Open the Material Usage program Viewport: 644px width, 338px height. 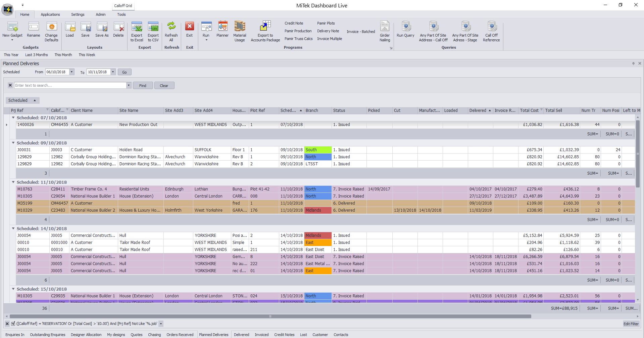(x=240, y=27)
